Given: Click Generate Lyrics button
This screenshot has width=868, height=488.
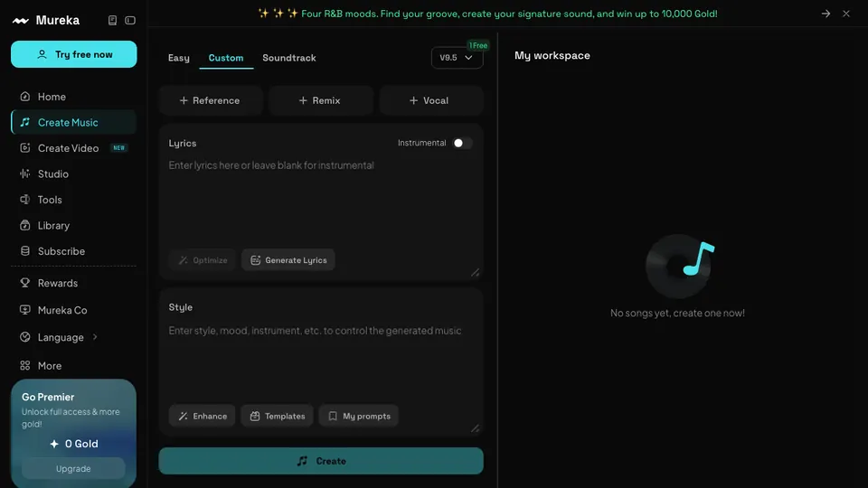Looking at the screenshot, I should pyautogui.click(x=288, y=260).
